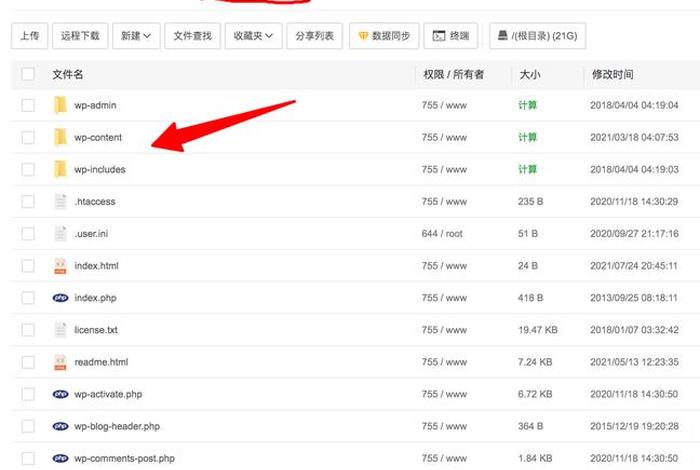The height and width of the screenshot is (470, 700).
Task: Open the wp-content folder name
Action: pyautogui.click(x=98, y=137)
